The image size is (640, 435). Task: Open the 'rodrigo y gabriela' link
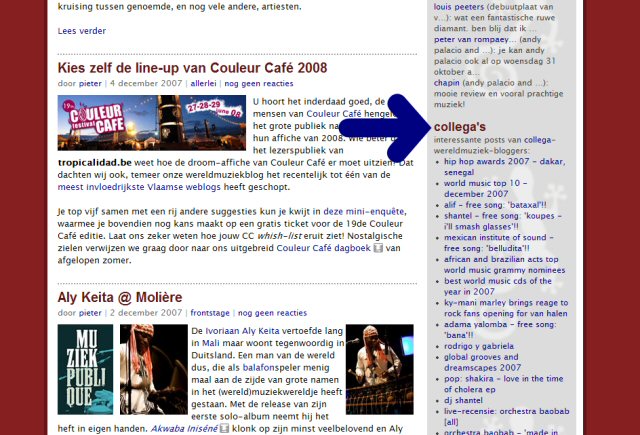[479, 346]
